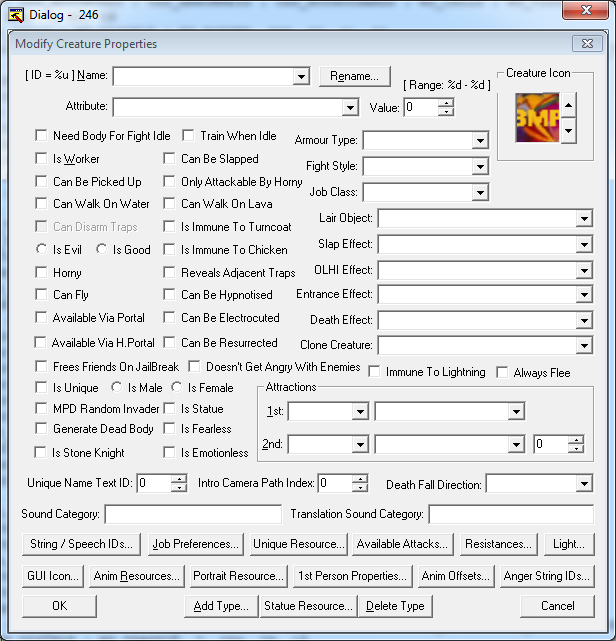Toggle Can Be Slapped checkbox
Image resolution: width=616 pixels, height=641 pixels.
click(x=169, y=158)
